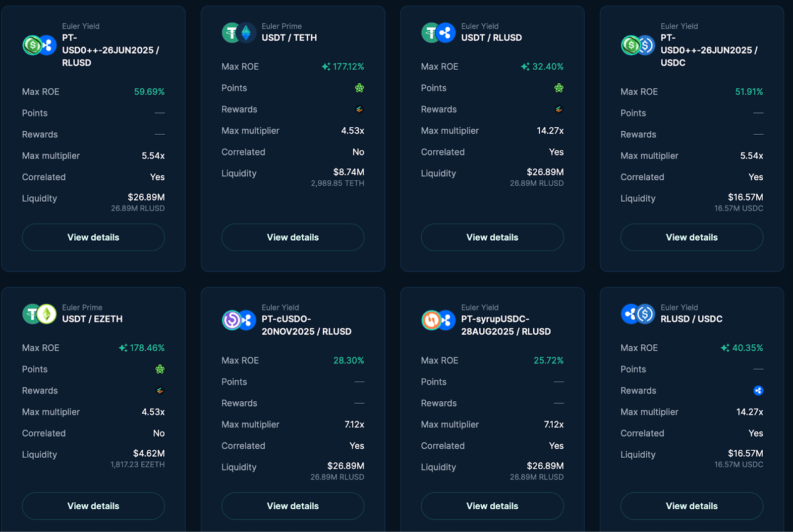Click the USDT / TETH card title
This screenshot has height=532, width=793.
pyautogui.click(x=289, y=38)
